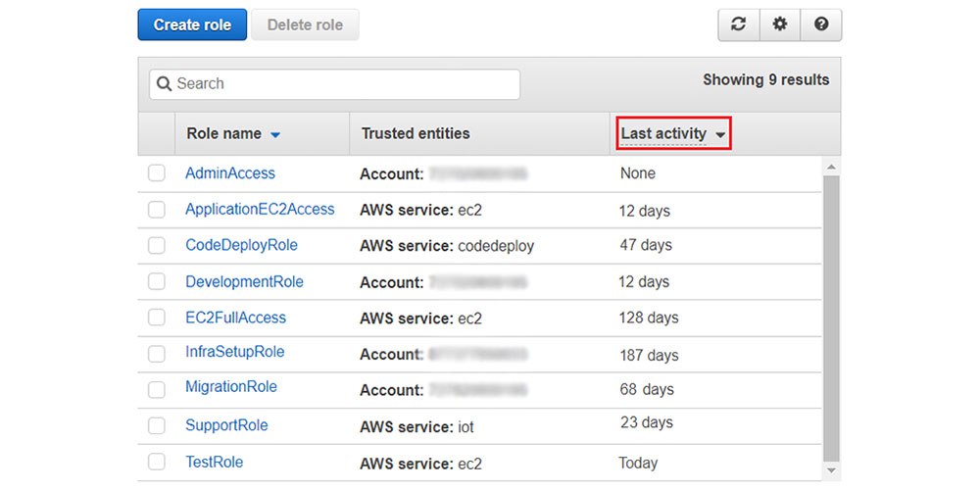Click the Last activity column header label
Image resolution: width=980 pixels, height=490 pixels.
click(663, 133)
